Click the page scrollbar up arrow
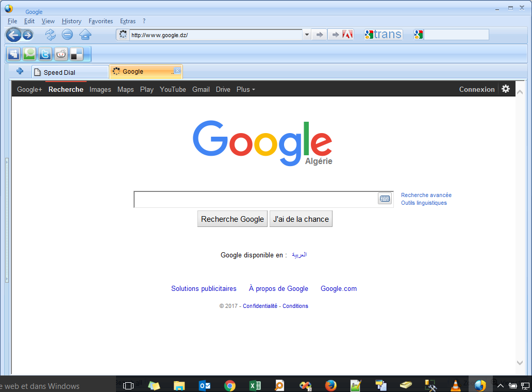 [520, 92]
